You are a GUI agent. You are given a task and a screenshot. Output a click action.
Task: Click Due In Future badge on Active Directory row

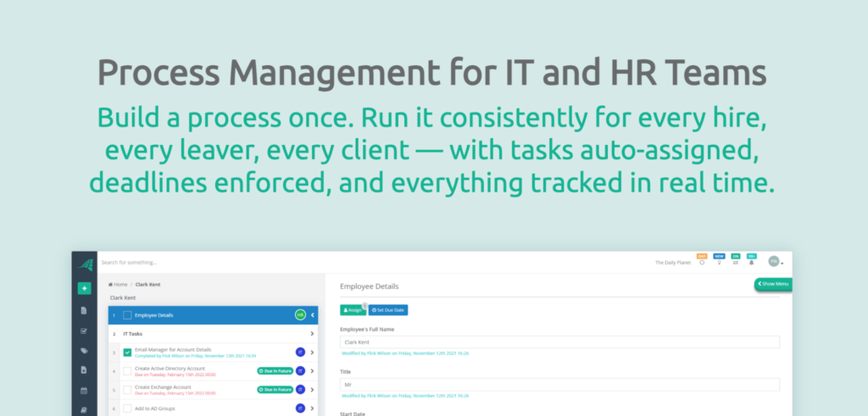(x=275, y=370)
